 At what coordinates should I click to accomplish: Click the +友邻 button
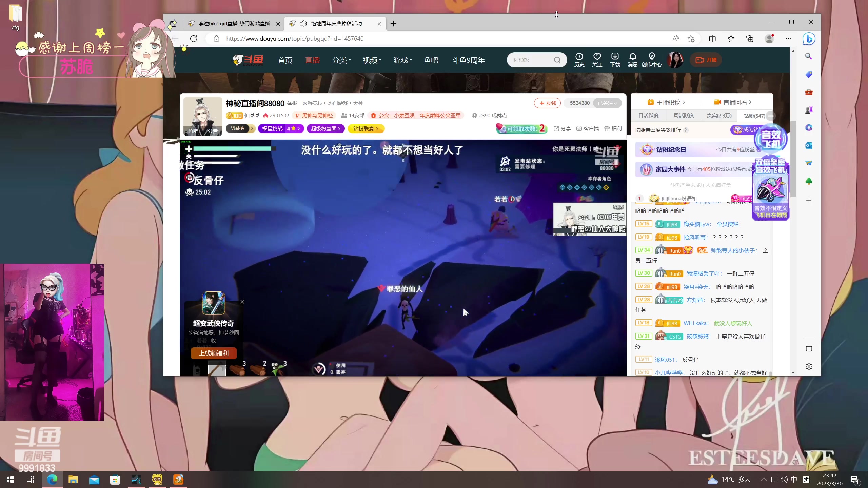(547, 103)
